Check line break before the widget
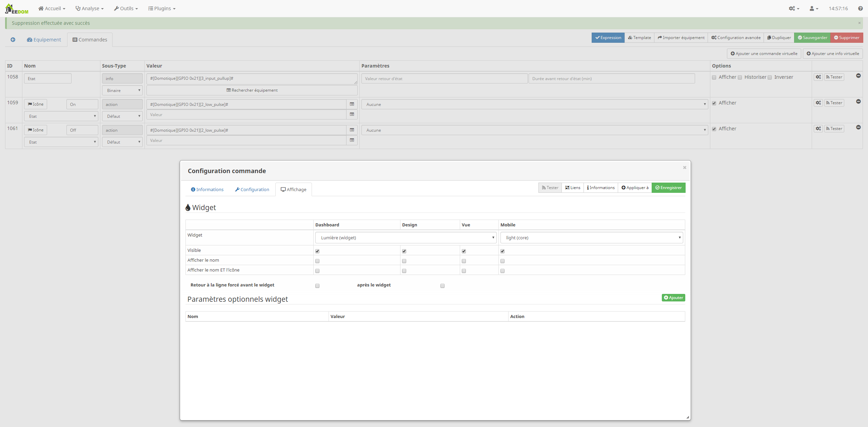The image size is (868, 427). (x=317, y=286)
